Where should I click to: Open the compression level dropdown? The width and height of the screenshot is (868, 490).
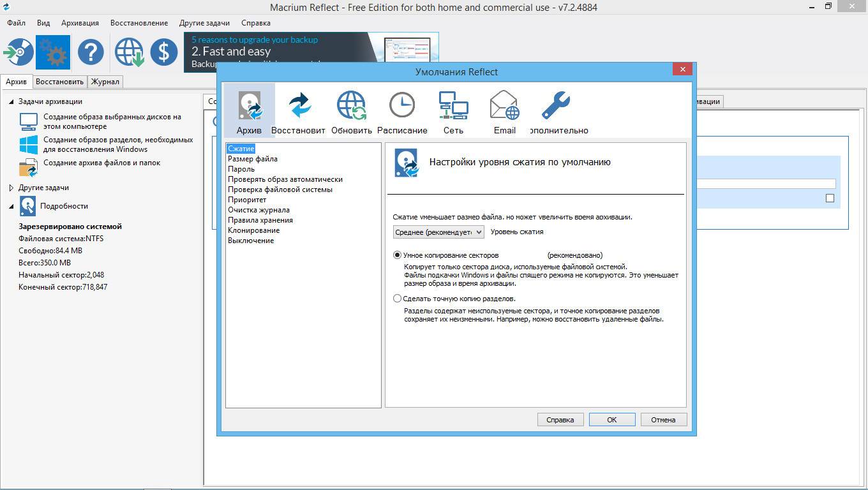(438, 232)
